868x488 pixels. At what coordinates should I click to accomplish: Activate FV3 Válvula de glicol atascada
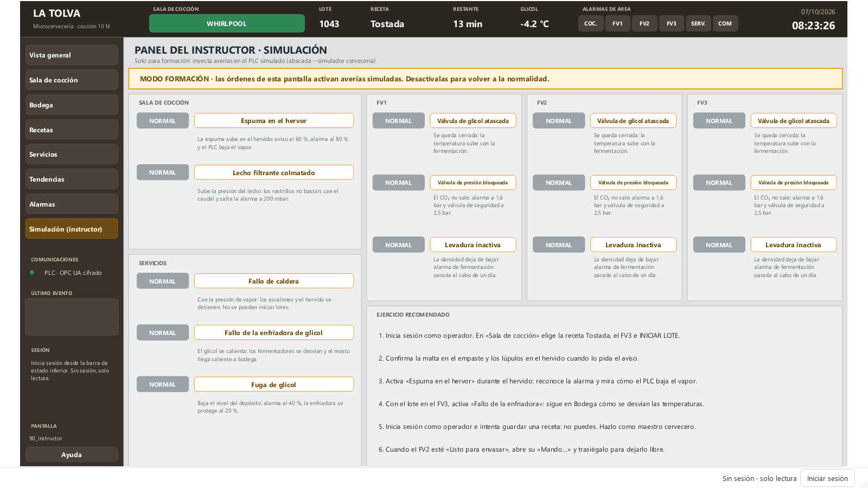(794, 120)
